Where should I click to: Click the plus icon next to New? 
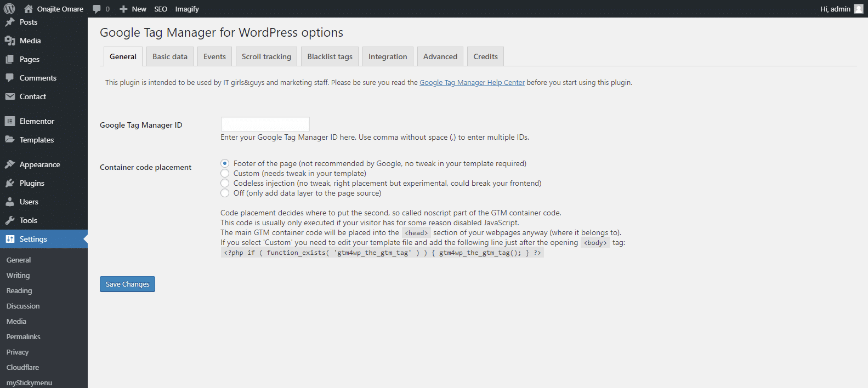tap(123, 9)
